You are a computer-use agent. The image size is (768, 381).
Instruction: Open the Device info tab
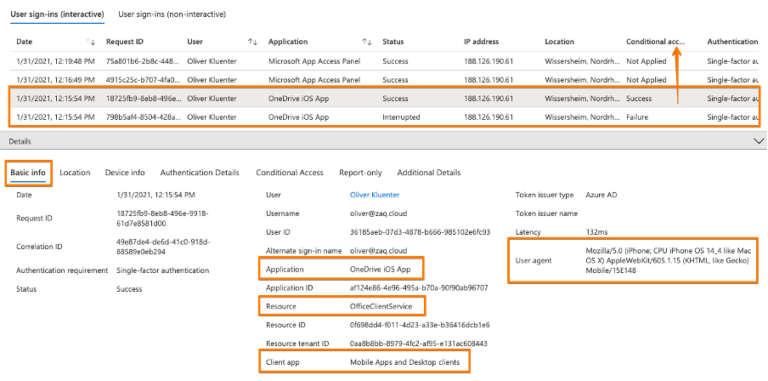pos(125,172)
